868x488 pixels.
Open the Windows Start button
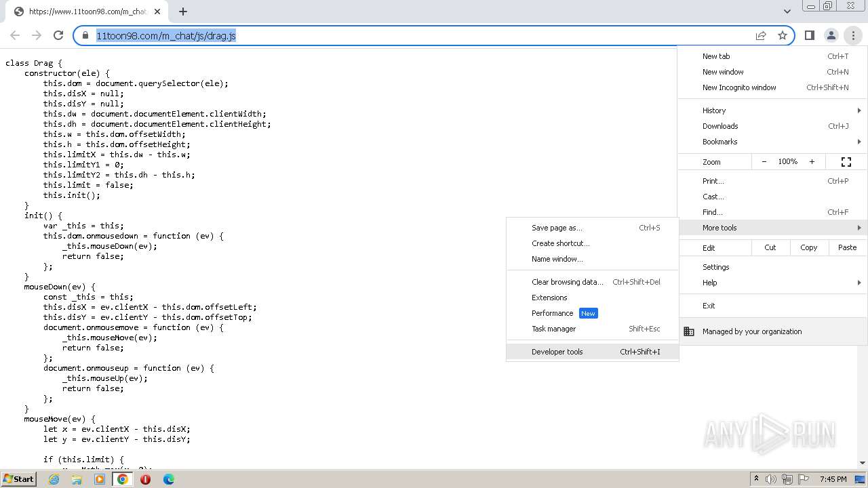(x=19, y=479)
